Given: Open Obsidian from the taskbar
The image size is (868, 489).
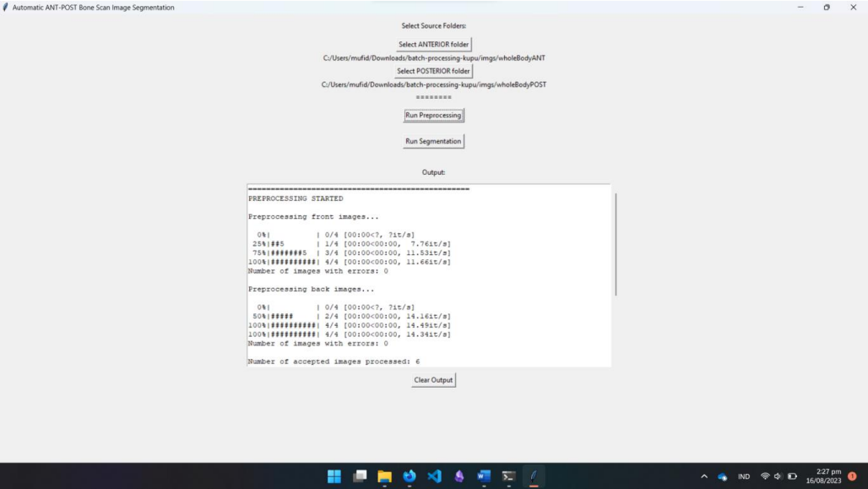Looking at the screenshot, I should click(458, 476).
